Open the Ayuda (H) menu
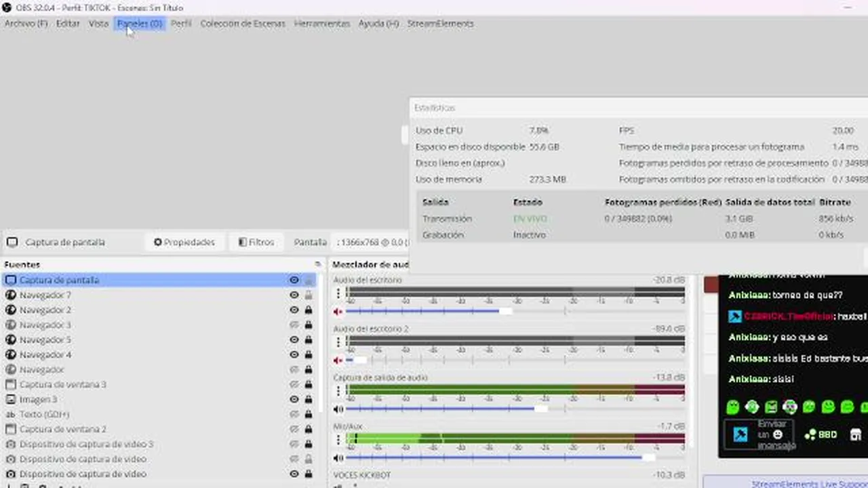 pyautogui.click(x=378, y=24)
